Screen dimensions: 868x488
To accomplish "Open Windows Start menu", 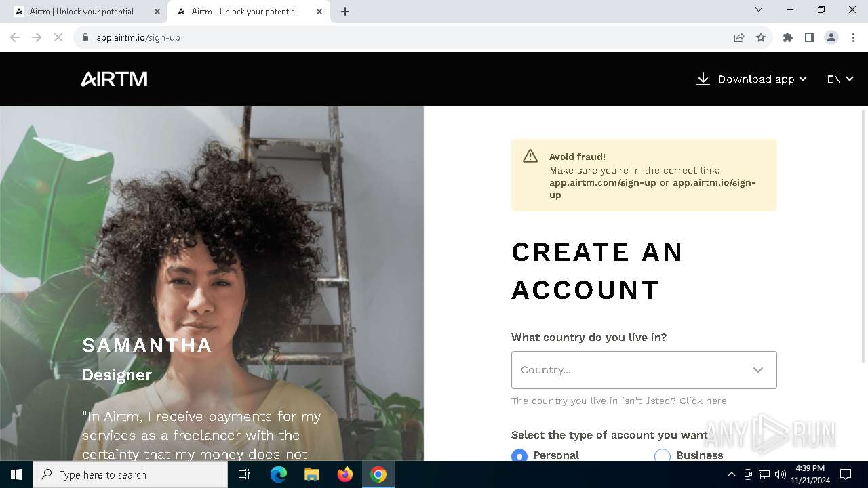I will tap(16, 474).
